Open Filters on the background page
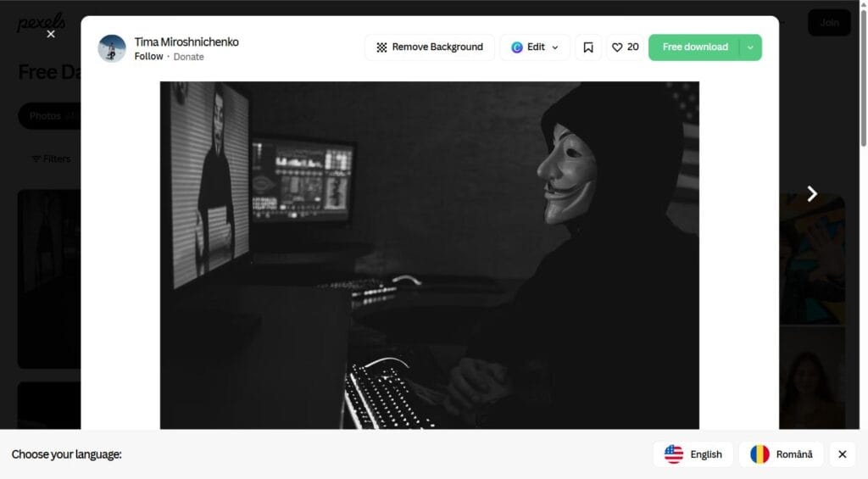Viewport: 868px width, 479px height. [x=51, y=159]
